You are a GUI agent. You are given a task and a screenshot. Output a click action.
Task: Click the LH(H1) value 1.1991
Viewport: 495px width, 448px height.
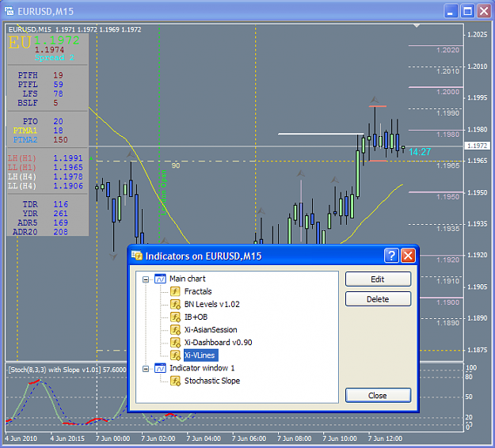click(x=68, y=158)
